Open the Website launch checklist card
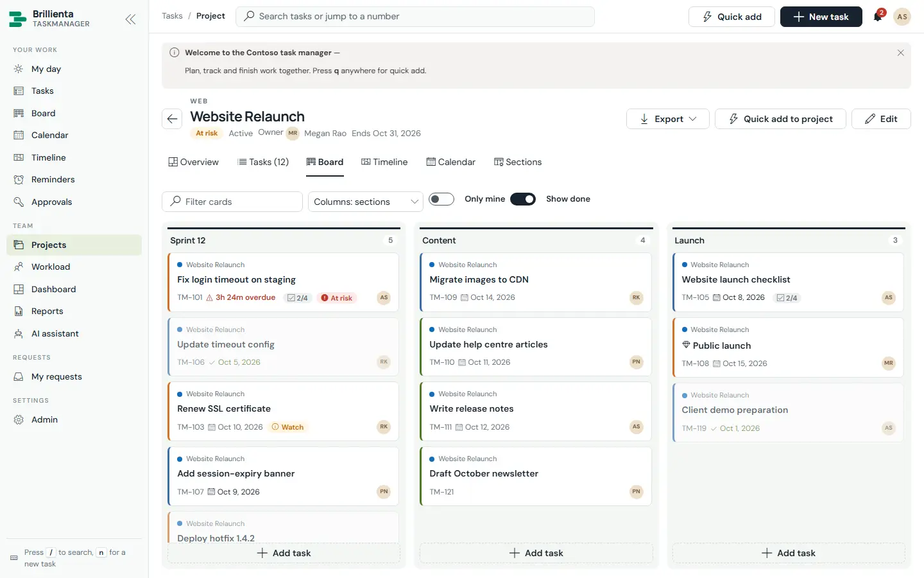 [788, 282]
